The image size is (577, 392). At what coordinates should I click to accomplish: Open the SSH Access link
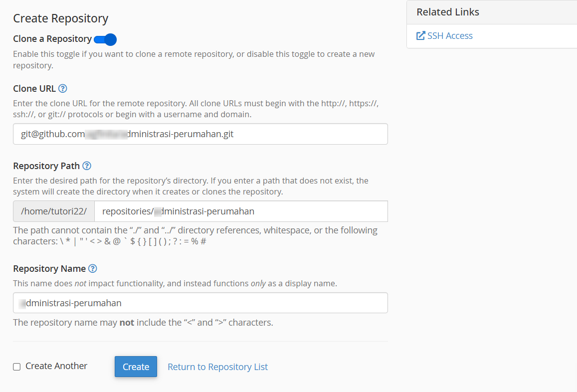point(449,35)
